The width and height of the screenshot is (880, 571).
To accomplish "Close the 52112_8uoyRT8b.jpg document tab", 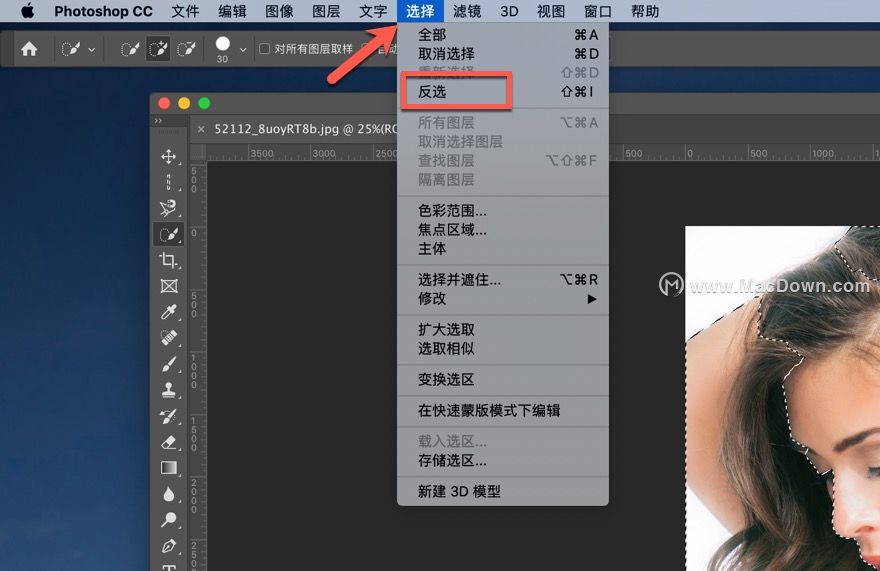I will [x=200, y=129].
